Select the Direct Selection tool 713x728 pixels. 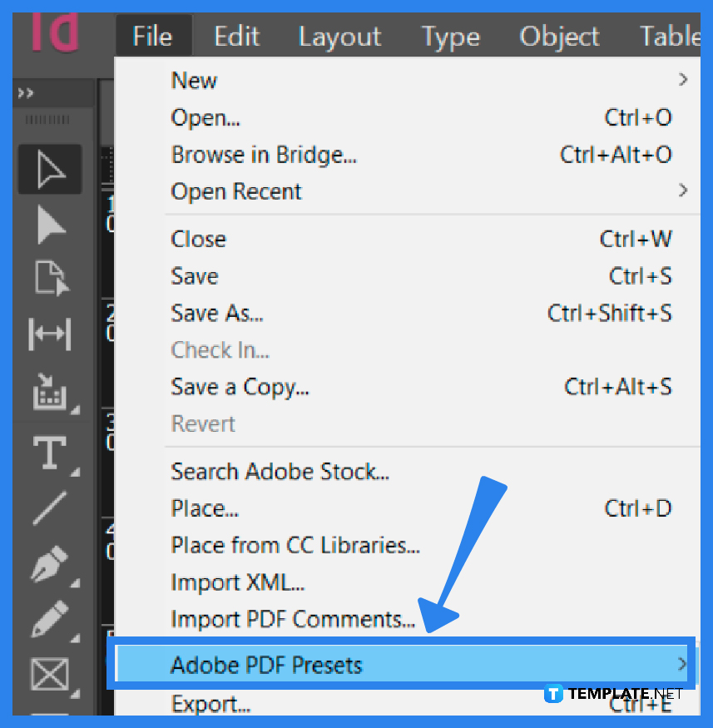coord(49,225)
